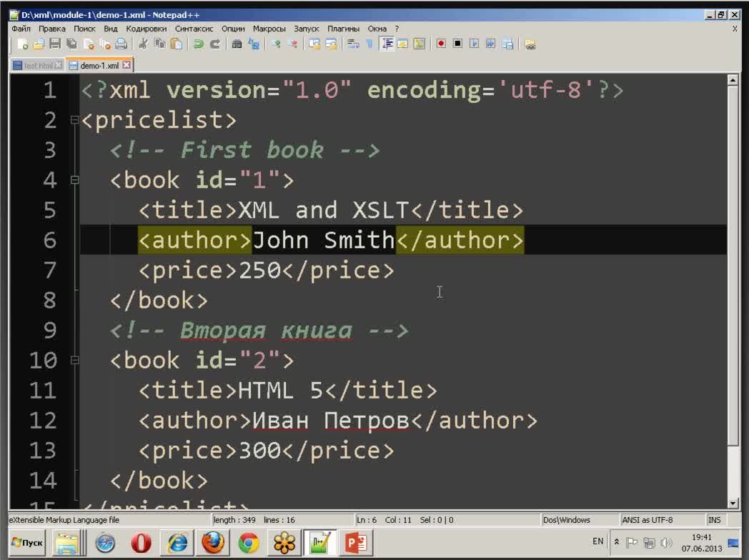Open the Кодировки menu
The height and width of the screenshot is (560, 749).
[x=147, y=29]
